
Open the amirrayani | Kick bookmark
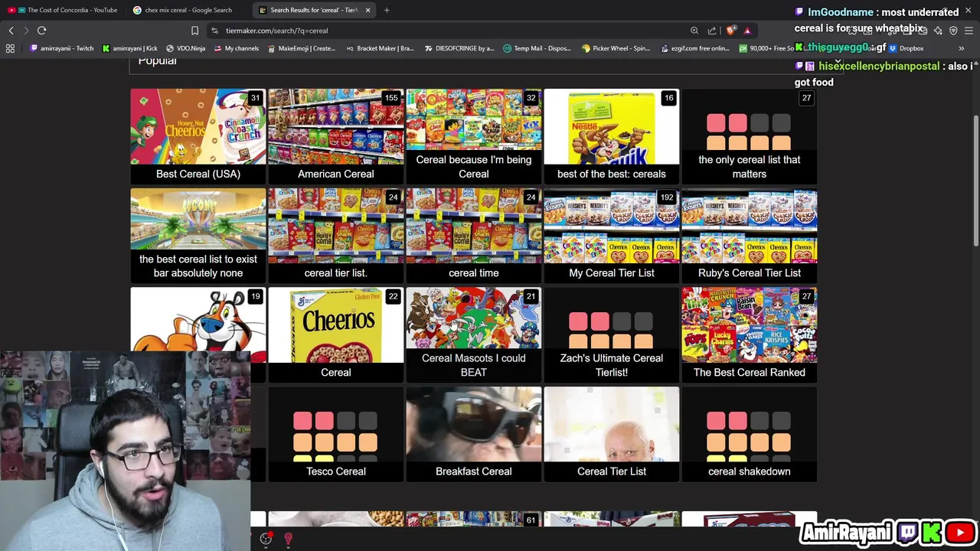coord(129,48)
